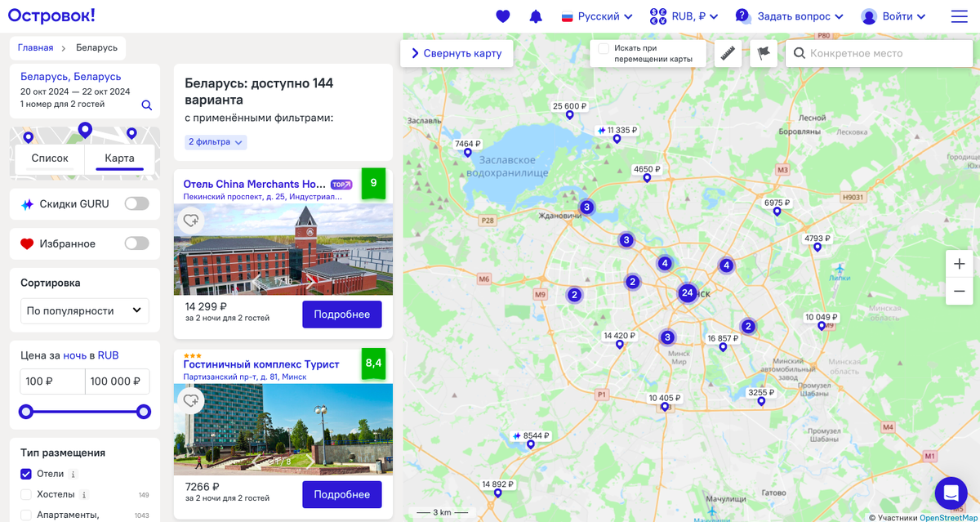The height and width of the screenshot is (522, 980).
Task: Click Подробнее for Tourist hotel complex
Action: click(341, 494)
